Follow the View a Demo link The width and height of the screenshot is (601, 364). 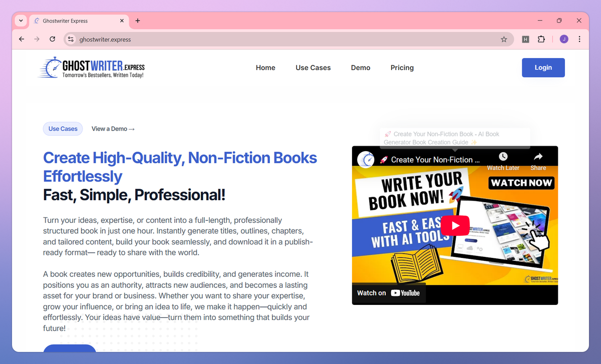(x=113, y=129)
